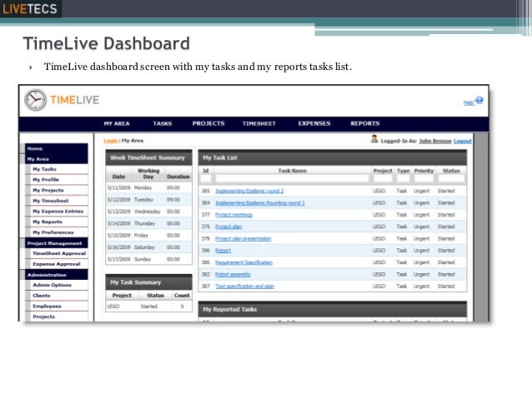
Task: Click the My Reported Tasks panel header
Action: (x=333, y=309)
